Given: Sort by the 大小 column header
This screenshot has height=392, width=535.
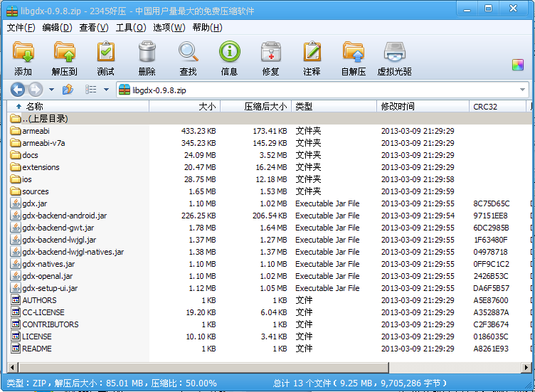Looking at the screenshot, I should pos(184,107).
